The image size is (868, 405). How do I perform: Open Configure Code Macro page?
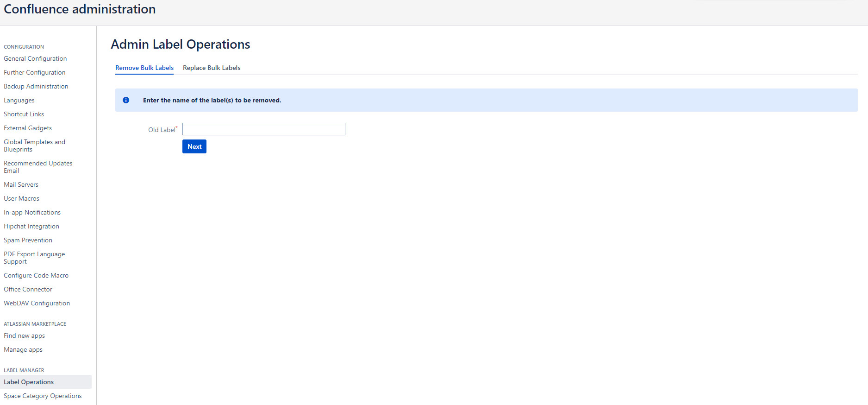[x=36, y=275]
